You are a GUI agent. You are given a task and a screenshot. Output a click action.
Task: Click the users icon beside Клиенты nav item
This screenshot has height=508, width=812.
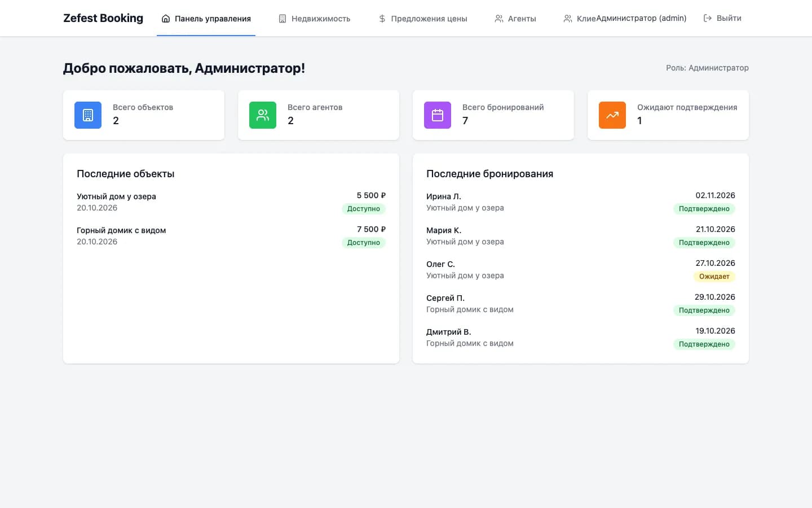click(x=568, y=19)
